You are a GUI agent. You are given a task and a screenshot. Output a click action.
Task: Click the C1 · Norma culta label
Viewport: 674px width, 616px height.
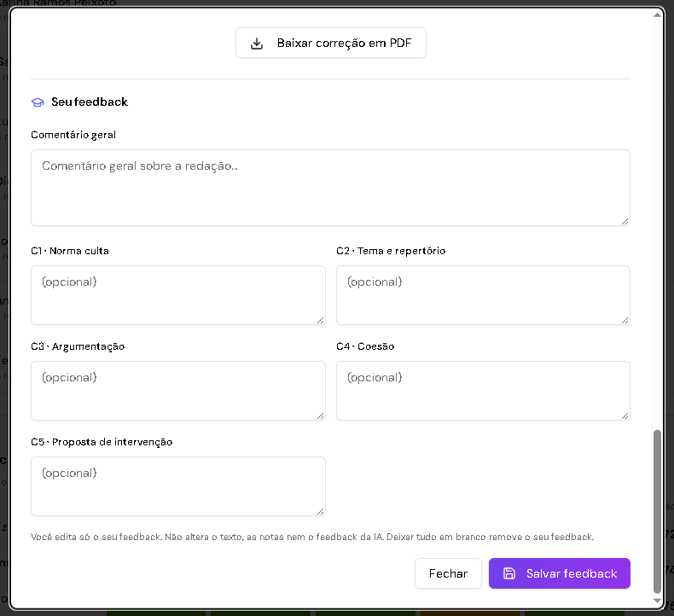tap(70, 251)
